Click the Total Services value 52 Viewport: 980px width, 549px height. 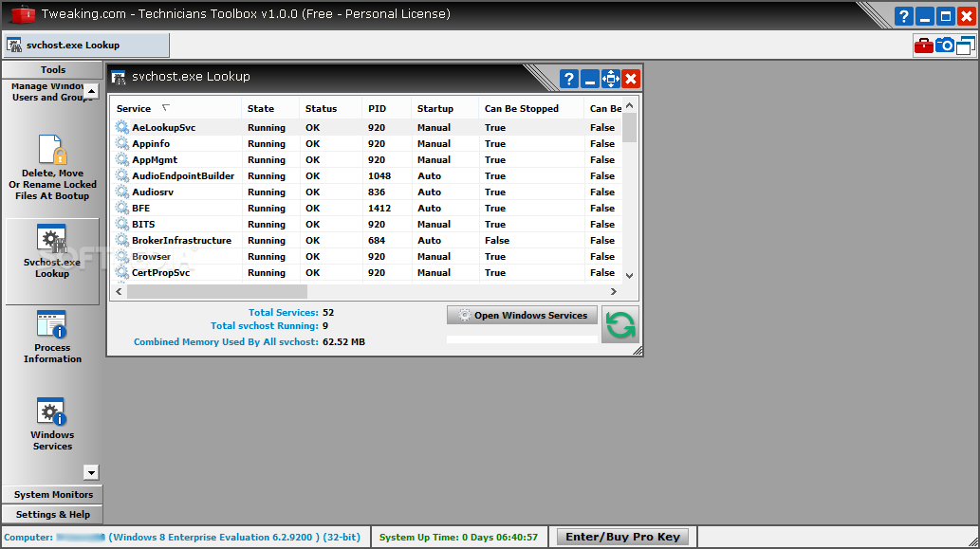point(328,312)
